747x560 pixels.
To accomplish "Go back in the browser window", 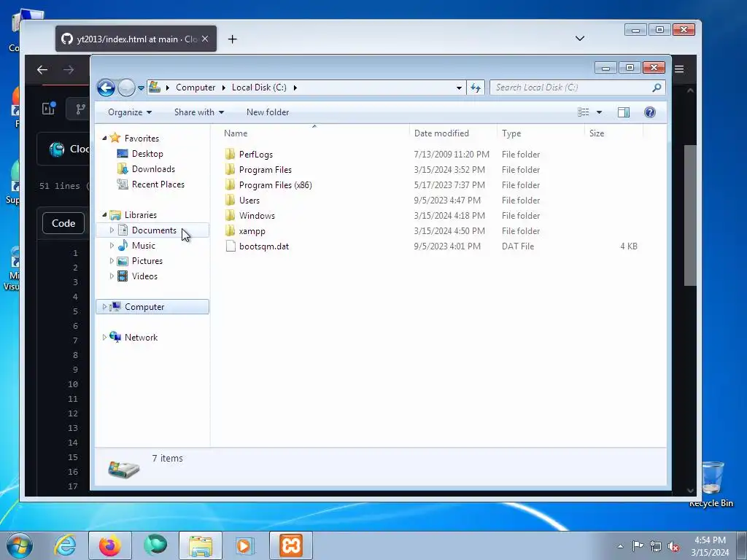I will tap(42, 70).
